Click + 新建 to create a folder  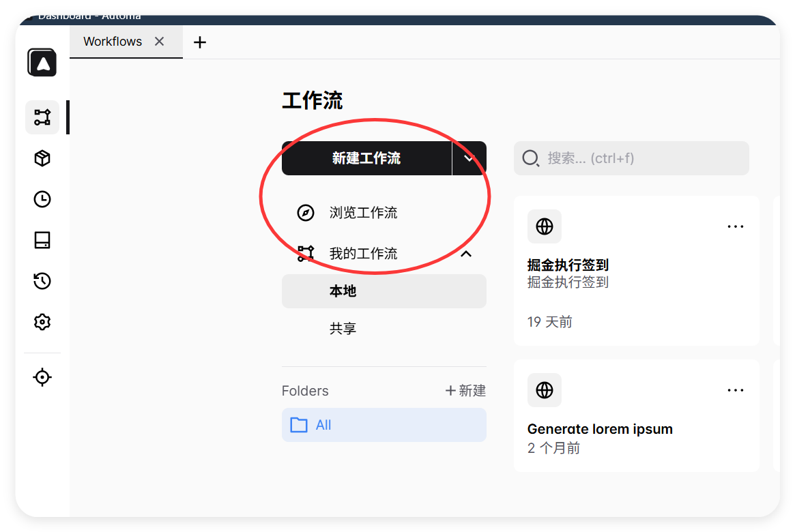465,391
